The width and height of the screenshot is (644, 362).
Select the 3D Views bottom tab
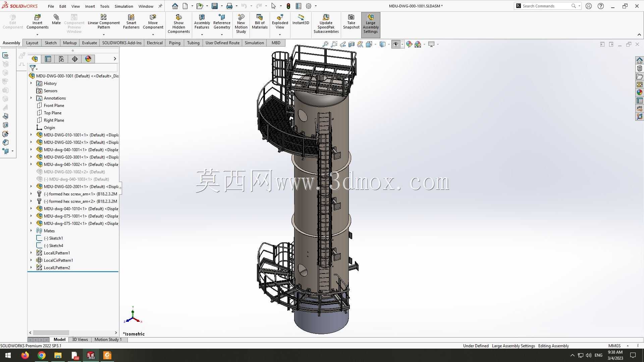coord(80,340)
